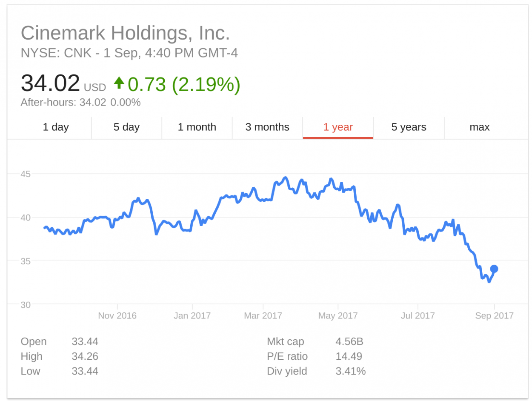This screenshot has width=532, height=401.
Task: View the 3 months performance tab
Action: pyautogui.click(x=267, y=127)
